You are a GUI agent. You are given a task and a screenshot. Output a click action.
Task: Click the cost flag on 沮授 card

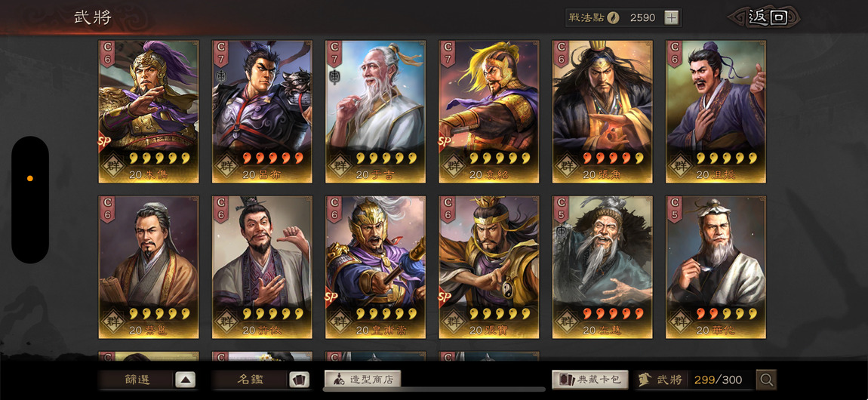click(676, 54)
